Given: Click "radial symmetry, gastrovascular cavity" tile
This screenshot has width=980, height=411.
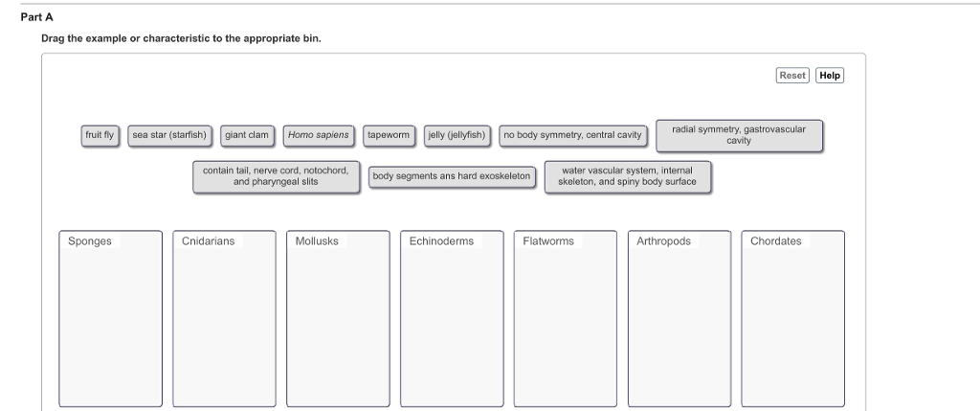Looking at the screenshot, I should (739, 135).
